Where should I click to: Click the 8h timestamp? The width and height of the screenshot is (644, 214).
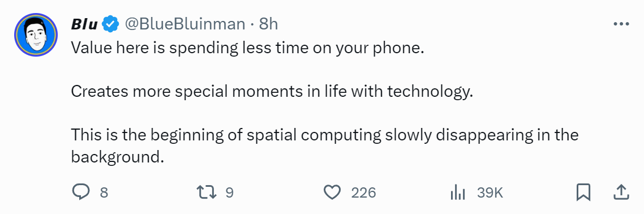[268, 24]
